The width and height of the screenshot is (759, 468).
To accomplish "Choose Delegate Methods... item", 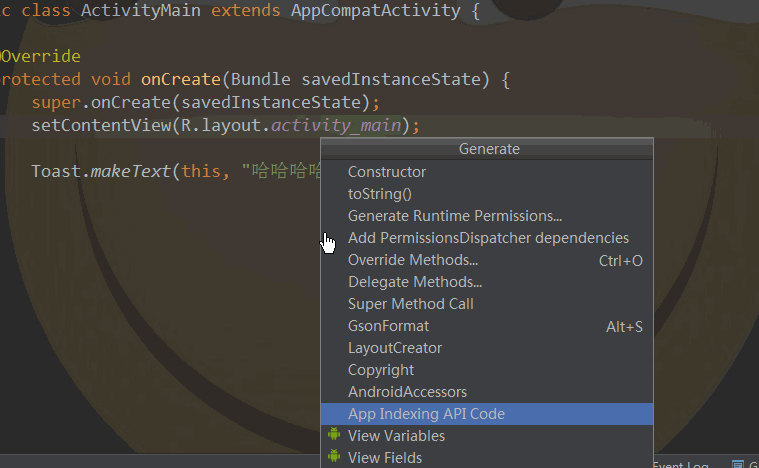I will pyautogui.click(x=415, y=282).
